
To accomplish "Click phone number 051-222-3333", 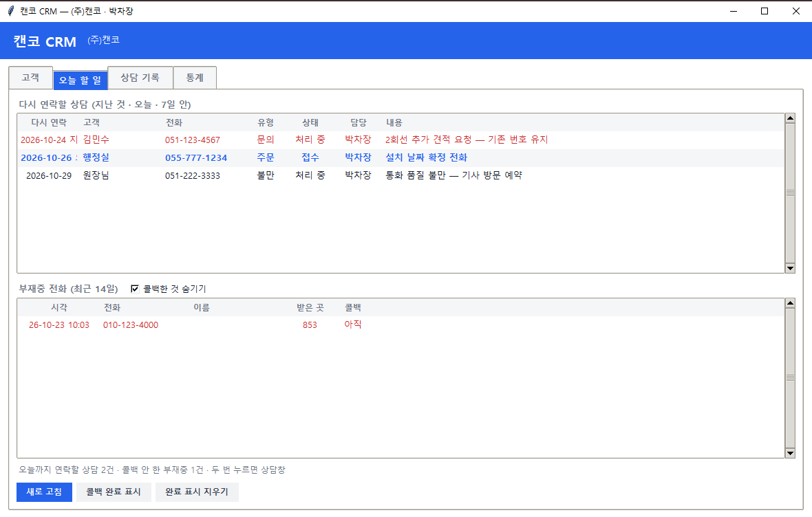I will coord(193,175).
